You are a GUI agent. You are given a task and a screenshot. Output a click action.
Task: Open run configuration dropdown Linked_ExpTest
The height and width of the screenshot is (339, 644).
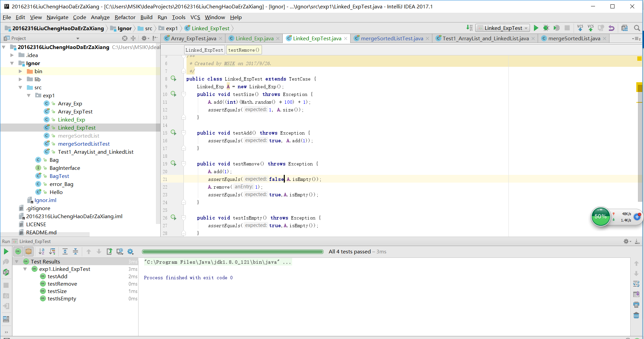point(503,28)
